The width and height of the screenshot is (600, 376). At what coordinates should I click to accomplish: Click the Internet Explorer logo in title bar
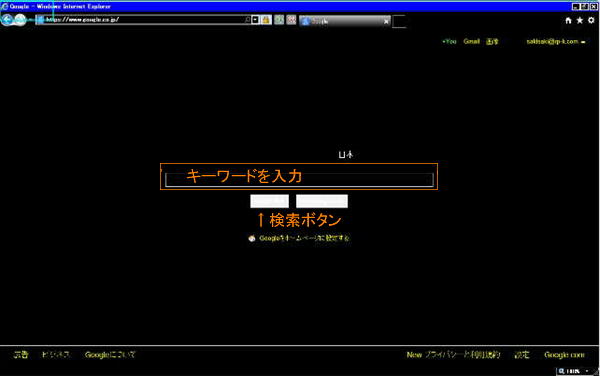tap(5, 6)
